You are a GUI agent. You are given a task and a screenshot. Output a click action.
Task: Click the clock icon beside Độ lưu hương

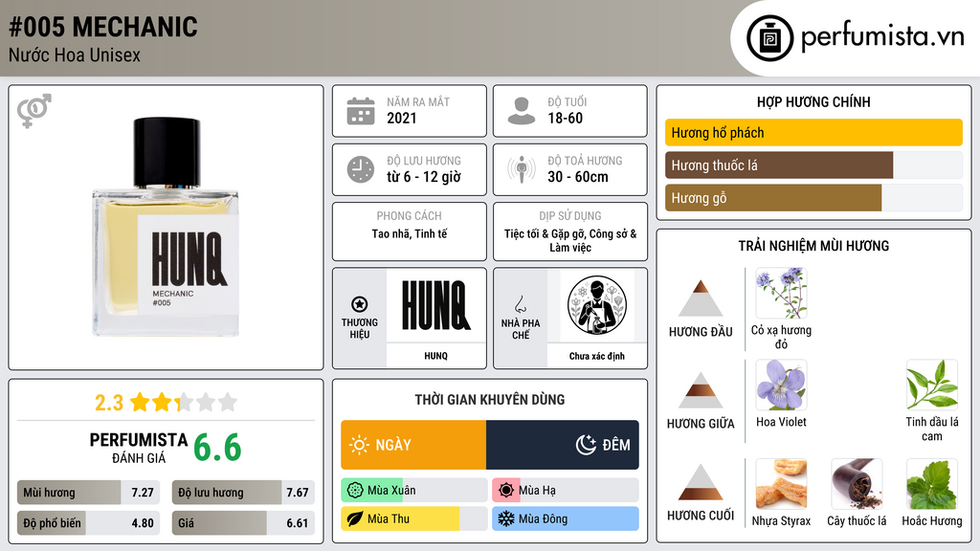361,169
